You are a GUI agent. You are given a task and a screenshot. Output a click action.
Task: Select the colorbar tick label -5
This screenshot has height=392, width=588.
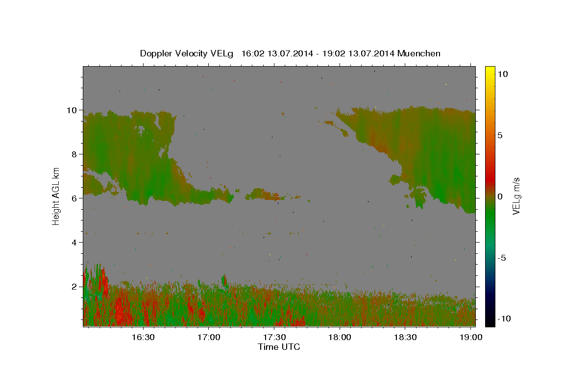503,258
